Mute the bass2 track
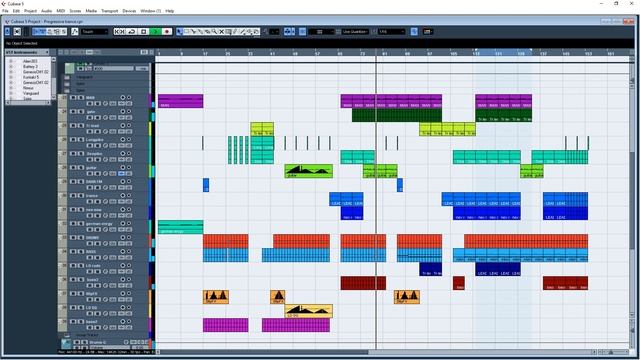 point(73,321)
